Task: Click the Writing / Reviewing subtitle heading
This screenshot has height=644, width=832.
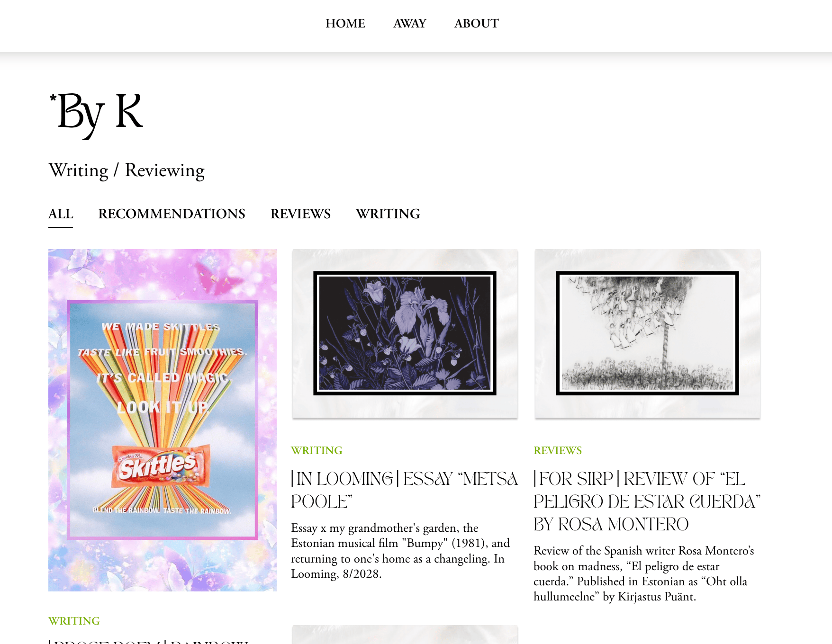Action: pyautogui.click(x=127, y=170)
